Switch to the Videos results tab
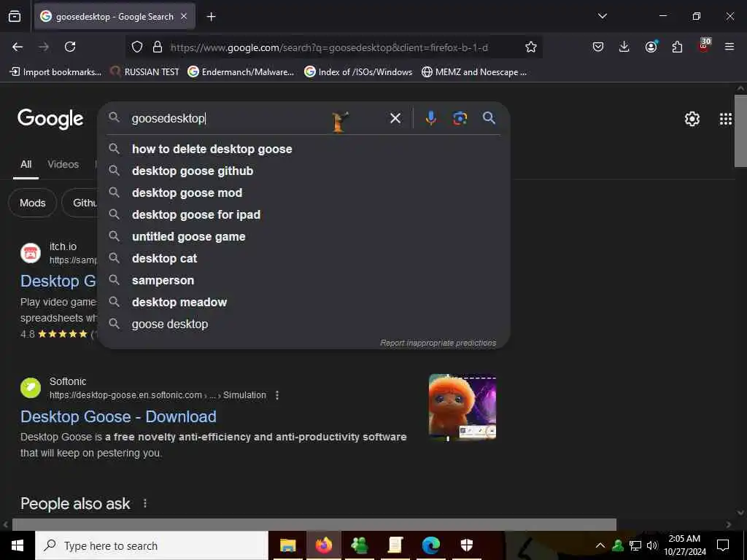 63,164
